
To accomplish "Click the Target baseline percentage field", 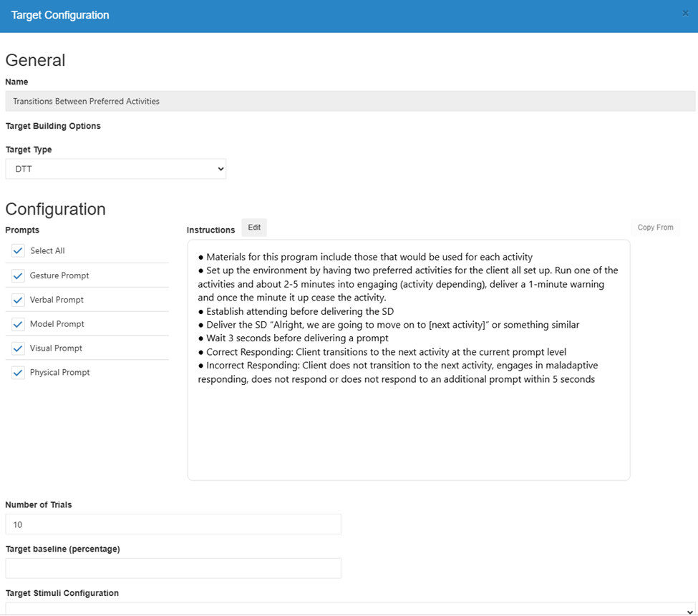I will (173, 568).
